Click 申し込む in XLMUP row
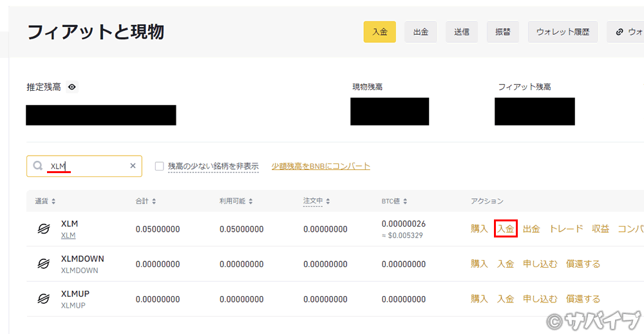 pyautogui.click(x=540, y=299)
